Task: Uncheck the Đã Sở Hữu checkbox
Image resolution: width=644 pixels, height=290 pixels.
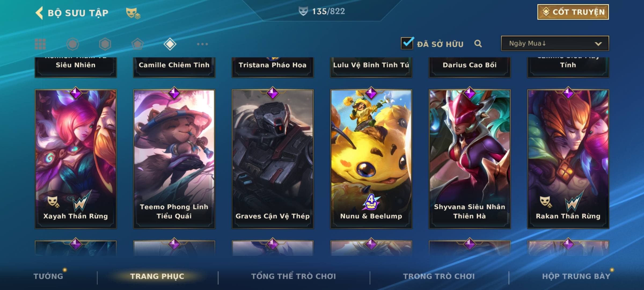Action: coord(407,43)
